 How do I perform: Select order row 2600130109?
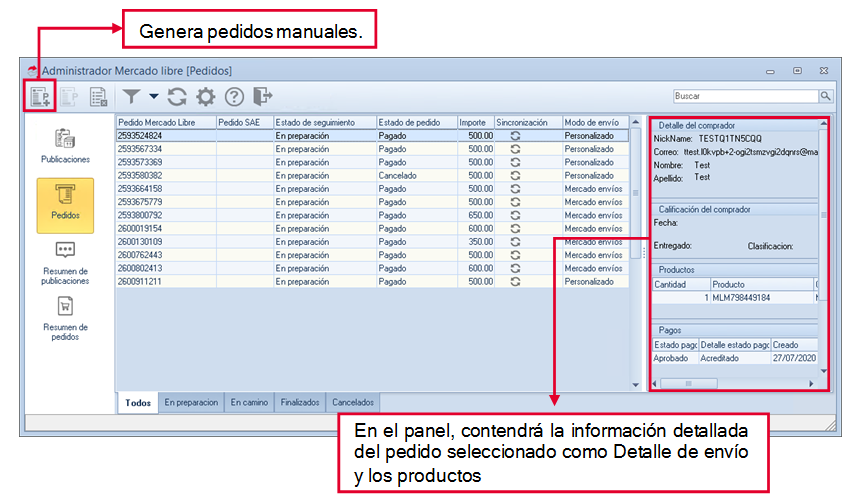(373, 242)
